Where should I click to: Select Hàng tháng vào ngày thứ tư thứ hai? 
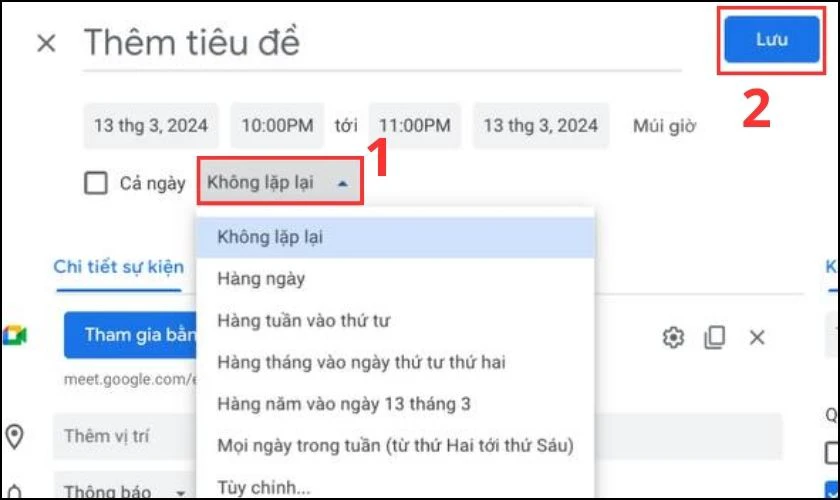(395, 362)
